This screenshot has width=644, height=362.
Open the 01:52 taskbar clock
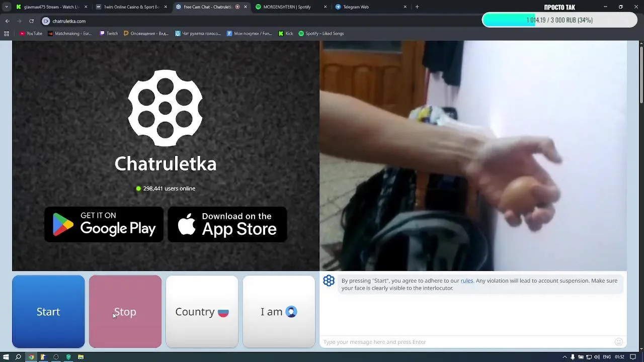619,357
